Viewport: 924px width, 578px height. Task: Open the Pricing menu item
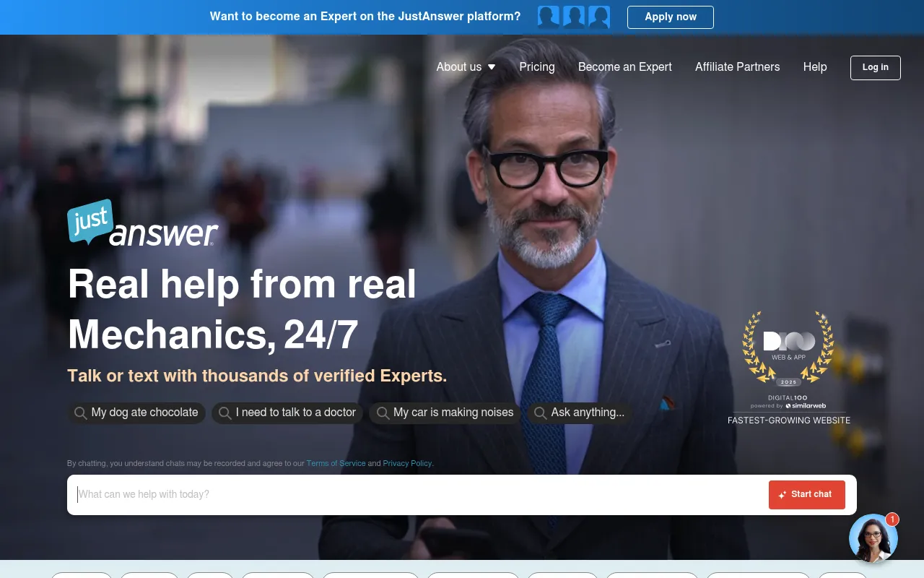pyautogui.click(x=537, y=66)
